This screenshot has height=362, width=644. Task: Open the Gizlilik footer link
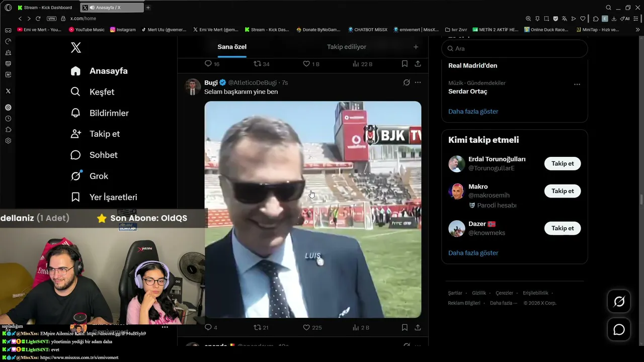click(x=479, y=293)
